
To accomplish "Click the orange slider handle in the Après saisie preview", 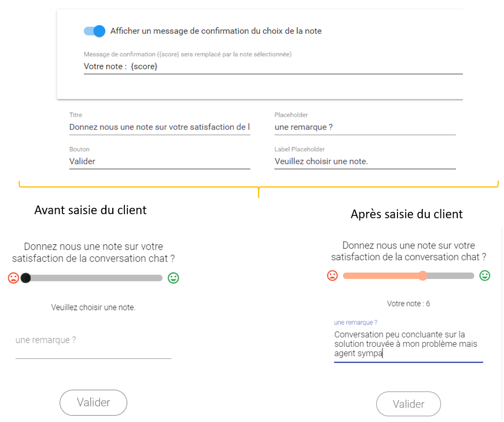I will pyautogui.click(x=423, y=276).
